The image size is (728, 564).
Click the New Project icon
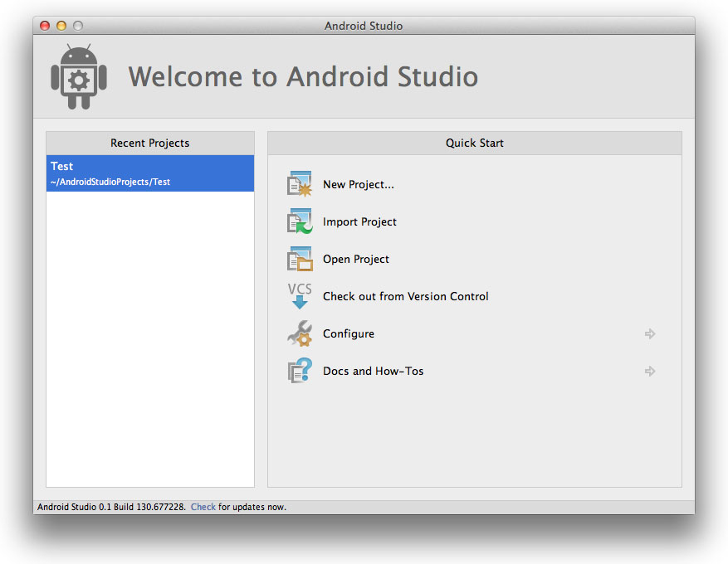coord(300,184)
